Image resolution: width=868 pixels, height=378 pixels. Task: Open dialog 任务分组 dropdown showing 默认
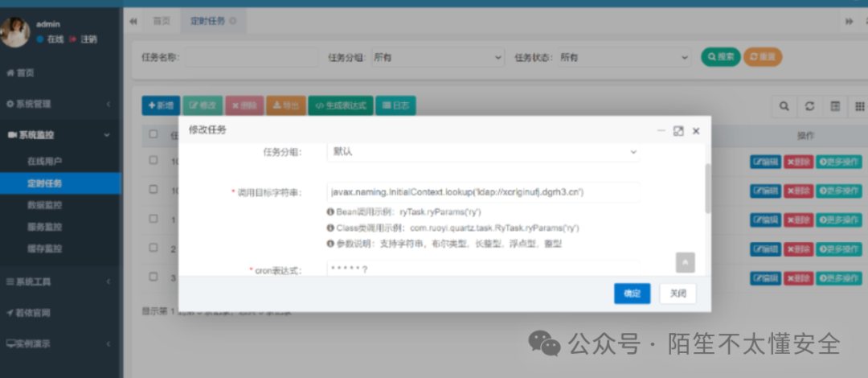[483, 152]
